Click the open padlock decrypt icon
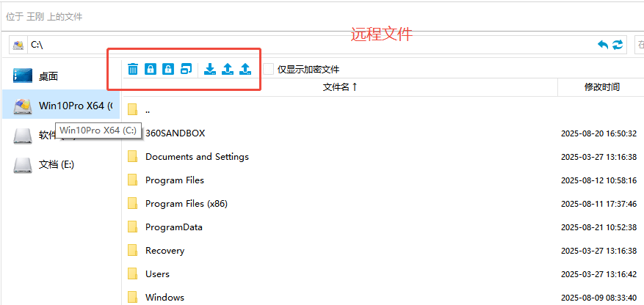The width and height of the screenshot is (644, 305). pyautogui.click(x=168, y=69)
